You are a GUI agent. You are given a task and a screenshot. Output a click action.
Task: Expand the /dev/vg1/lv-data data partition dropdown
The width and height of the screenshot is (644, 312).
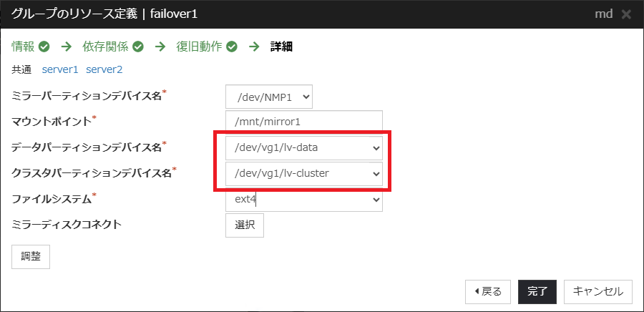[303, 148]
